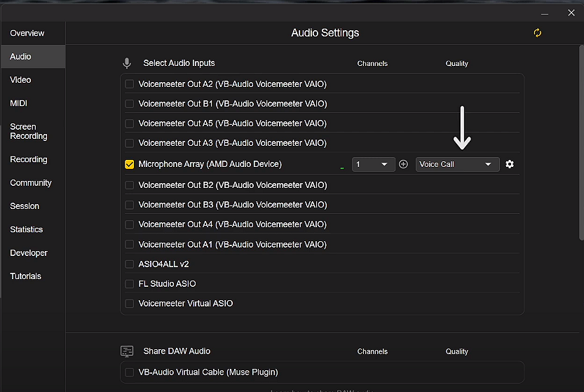Open the Community section
This screenshot has height=392, width=584.
33,183
